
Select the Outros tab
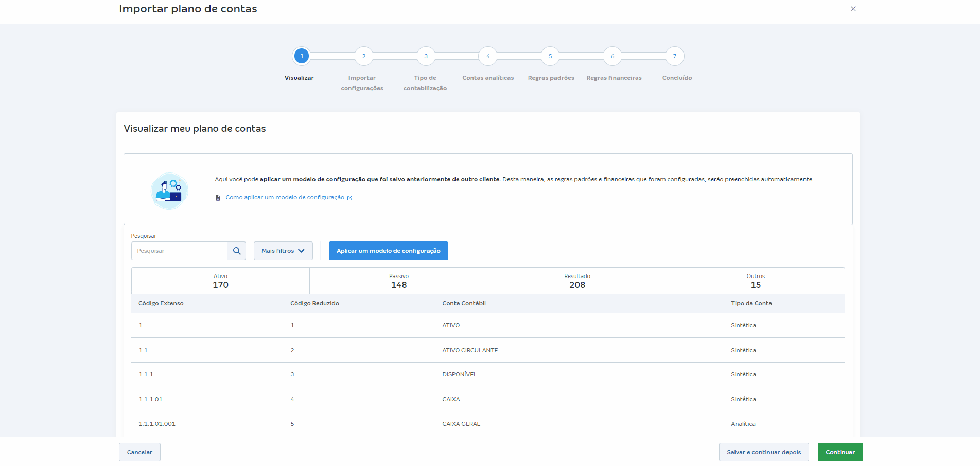click(755, 281)
